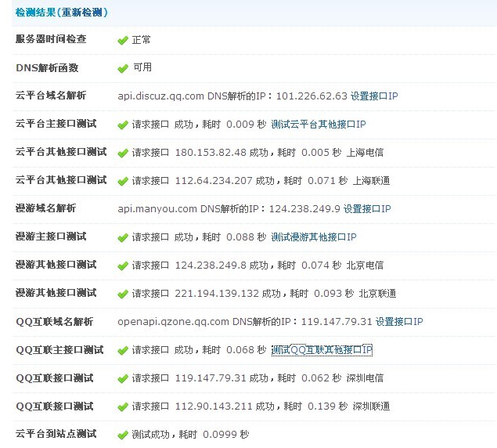Screen dimensions: 497x448
Task: Click 测试漫游其他接口IP link
Action: click(314, 237)
